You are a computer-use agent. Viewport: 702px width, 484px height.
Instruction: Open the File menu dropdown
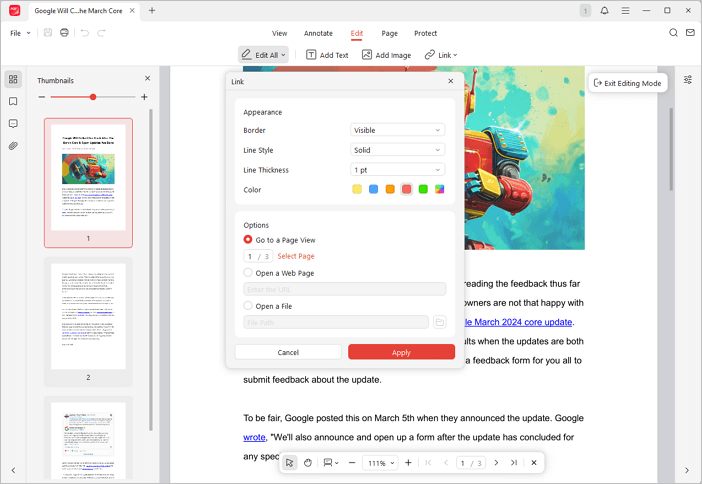[x=20, y=33]
